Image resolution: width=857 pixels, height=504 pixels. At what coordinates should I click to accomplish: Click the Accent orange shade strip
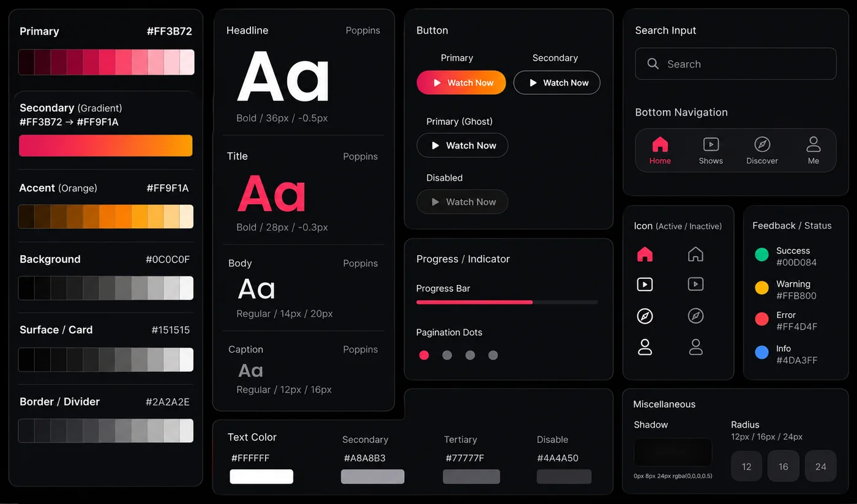(x=106, y=217)
